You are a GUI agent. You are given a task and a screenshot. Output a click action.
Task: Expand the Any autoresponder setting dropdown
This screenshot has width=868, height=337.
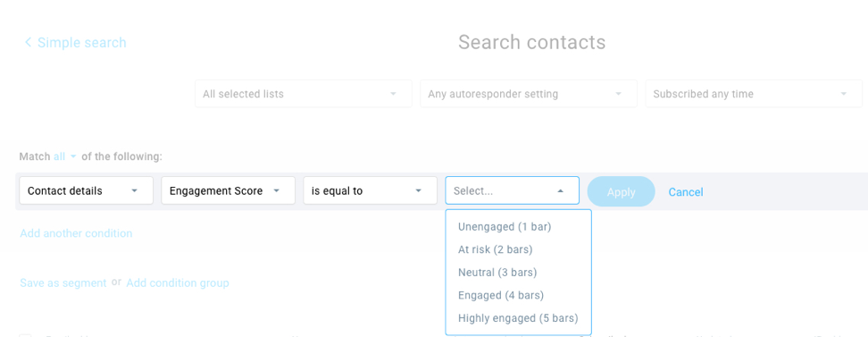(x=529, y=94)
